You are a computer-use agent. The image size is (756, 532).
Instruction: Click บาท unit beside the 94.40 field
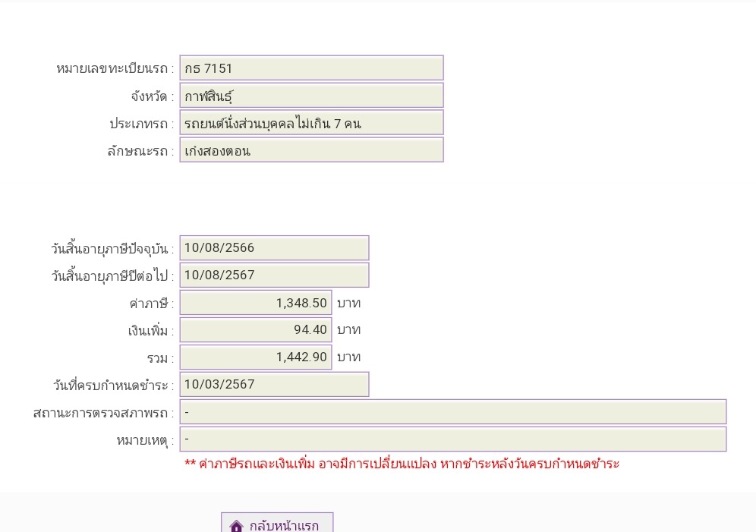click(x=348, y=330)
